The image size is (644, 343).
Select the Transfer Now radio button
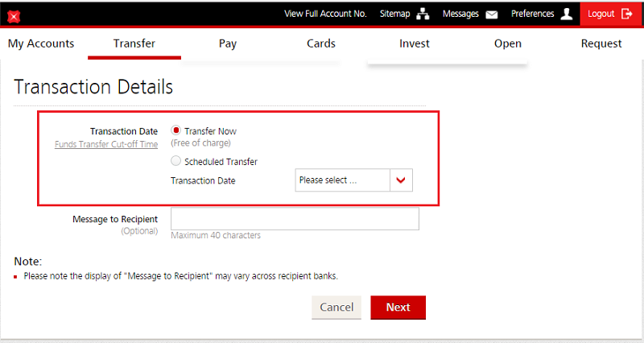(x=176, y=130)
